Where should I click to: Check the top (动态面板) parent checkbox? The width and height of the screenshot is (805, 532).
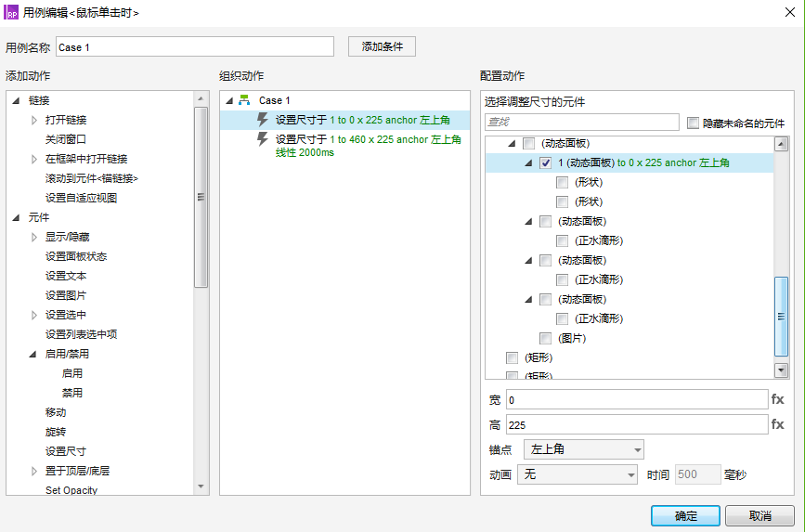tap(528, 143)
